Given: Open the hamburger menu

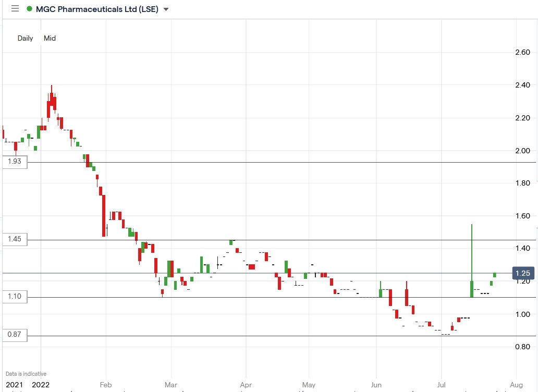Looking at the screenshot, I should 15,9.
